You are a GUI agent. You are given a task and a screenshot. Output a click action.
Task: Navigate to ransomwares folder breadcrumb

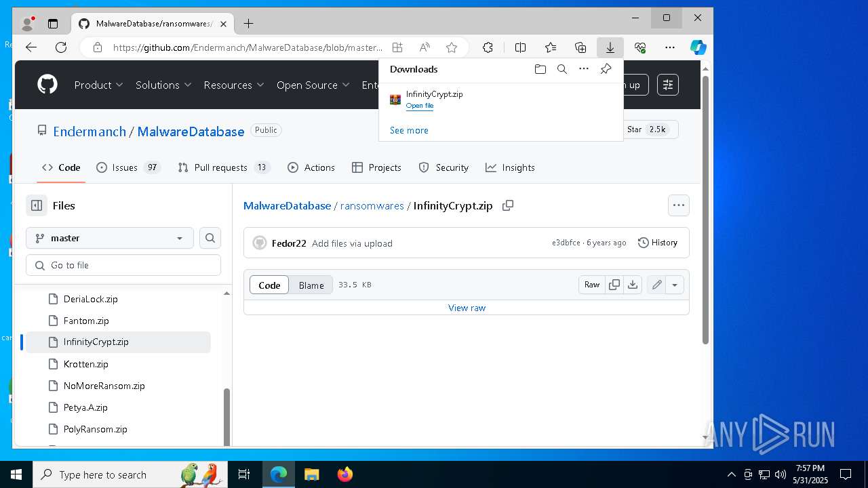(372, 205)
